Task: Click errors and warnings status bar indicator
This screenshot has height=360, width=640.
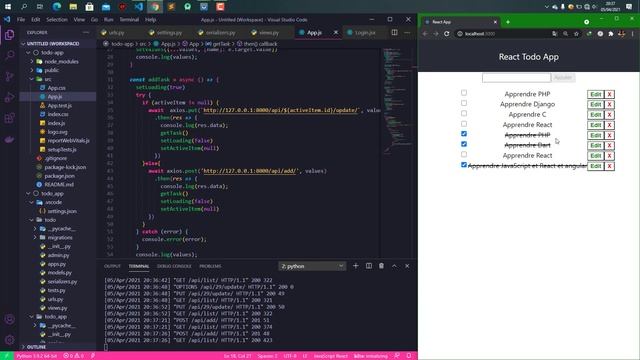Action: coord(73,356)
